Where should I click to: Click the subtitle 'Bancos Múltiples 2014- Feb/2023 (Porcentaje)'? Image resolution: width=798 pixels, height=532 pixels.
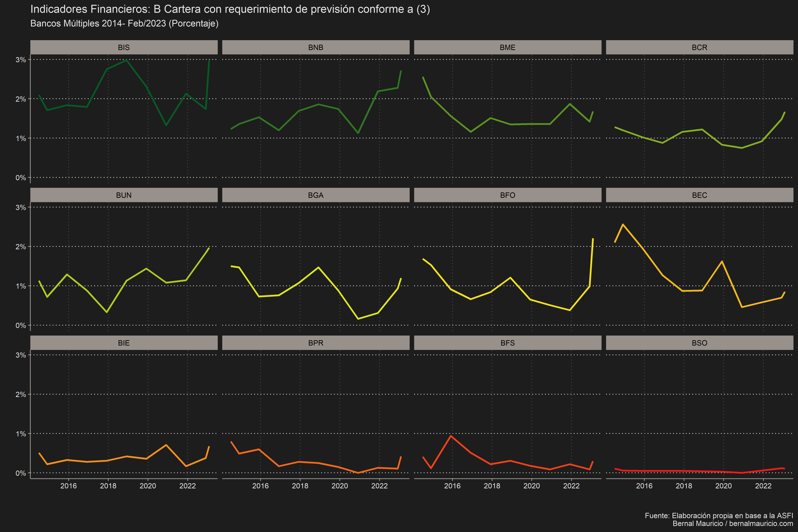[x=124, y=23]
